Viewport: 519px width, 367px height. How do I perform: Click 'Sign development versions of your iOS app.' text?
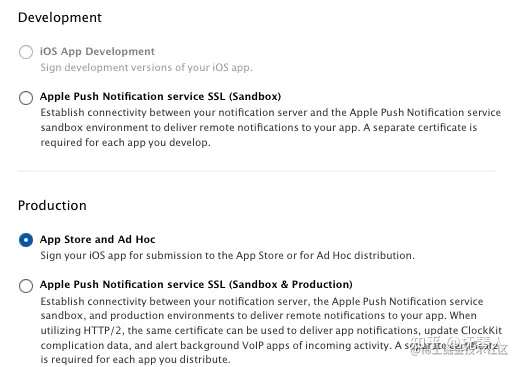point(146,67)
